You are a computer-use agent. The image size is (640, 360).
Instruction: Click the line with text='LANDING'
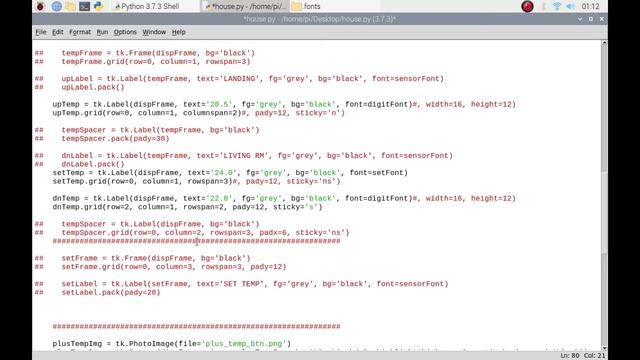pyautogui.click(x=239, y=78)
